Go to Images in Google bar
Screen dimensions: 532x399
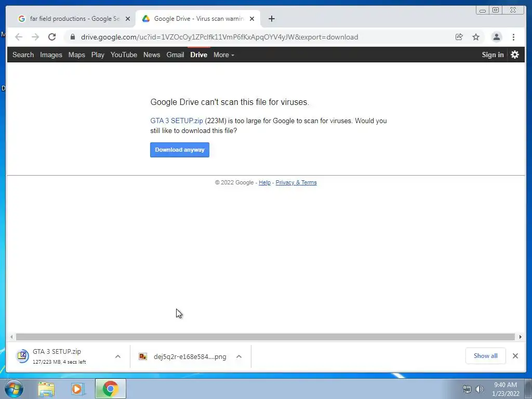51,55
